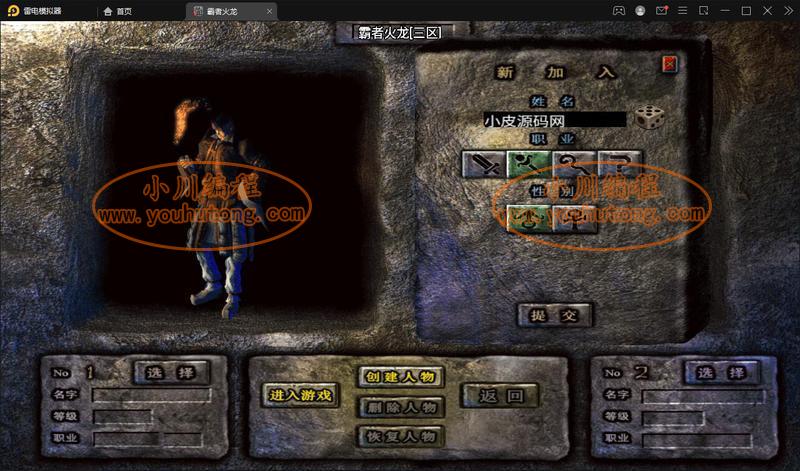Open the emulator hamburger menu
Image resolution: width=800 pixels, height=471 pixels.
[682, 11]
